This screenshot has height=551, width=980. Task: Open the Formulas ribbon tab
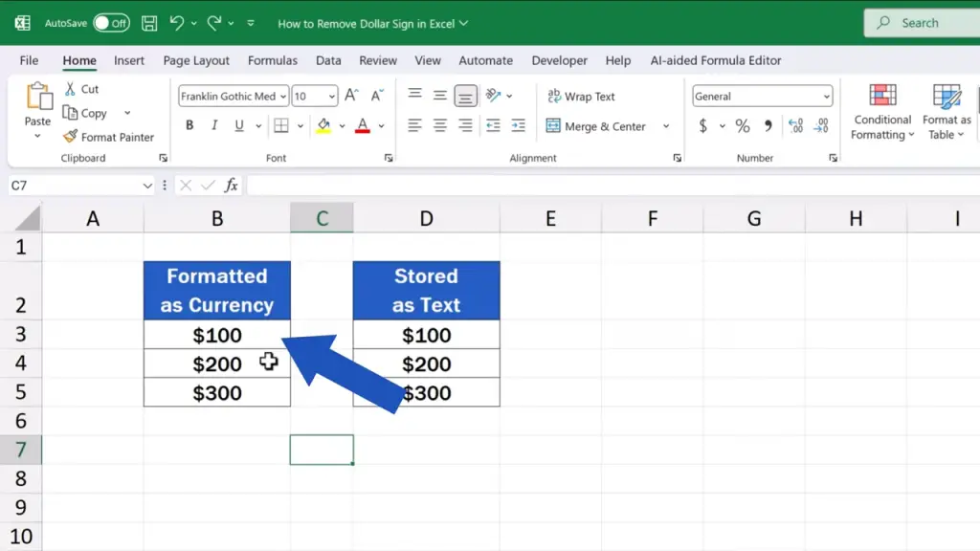(x=273, y=60)
